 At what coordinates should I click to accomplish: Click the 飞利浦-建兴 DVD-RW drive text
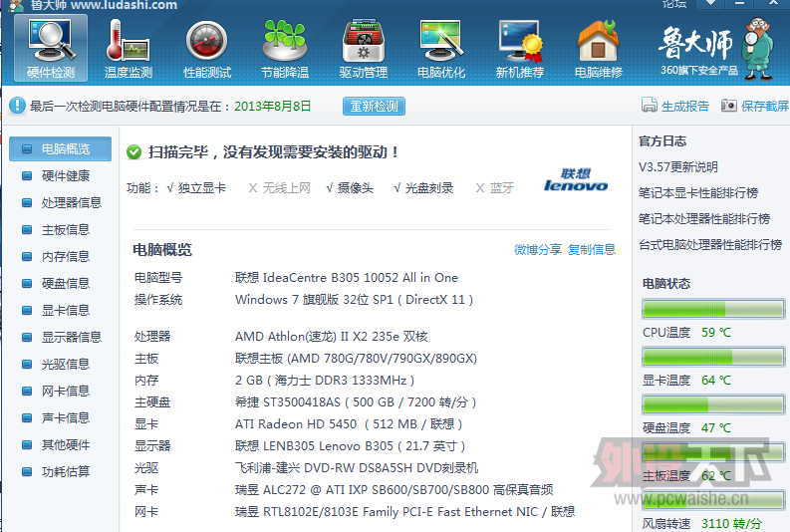tap(357, 468)
